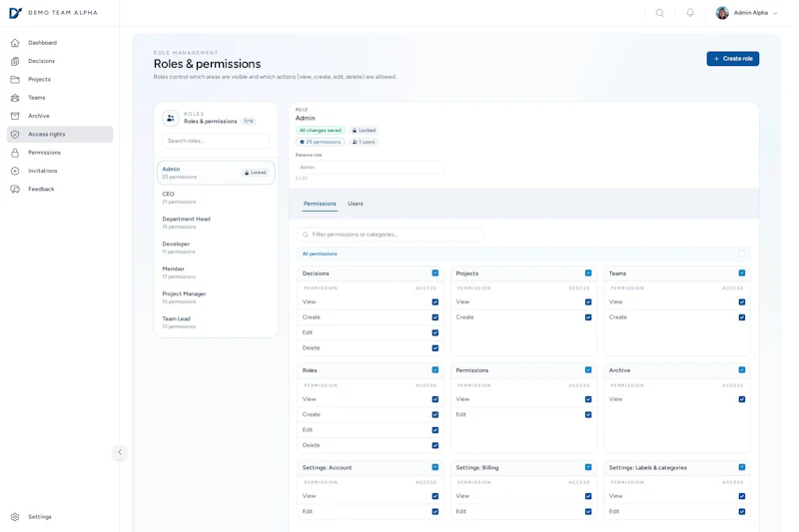Click the Teams icon in the sidebar
The image size is (799, 532).
(x=15, y=98)
